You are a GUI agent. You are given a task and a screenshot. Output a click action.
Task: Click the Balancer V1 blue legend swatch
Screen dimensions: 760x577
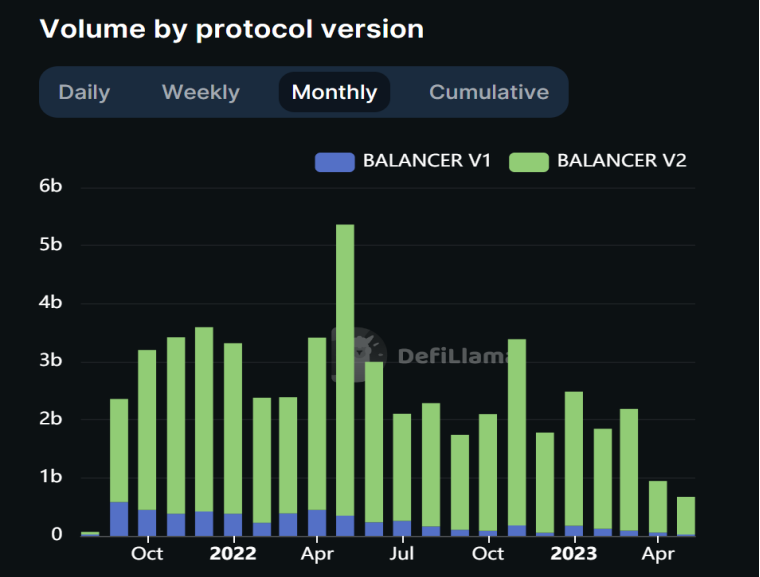pos(334,161)
